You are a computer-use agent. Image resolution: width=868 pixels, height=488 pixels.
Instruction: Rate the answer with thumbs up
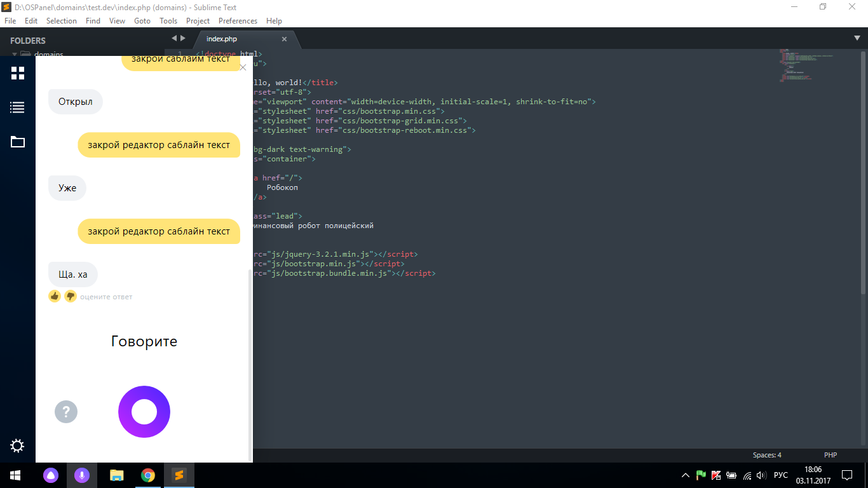(x=55, y=296)
